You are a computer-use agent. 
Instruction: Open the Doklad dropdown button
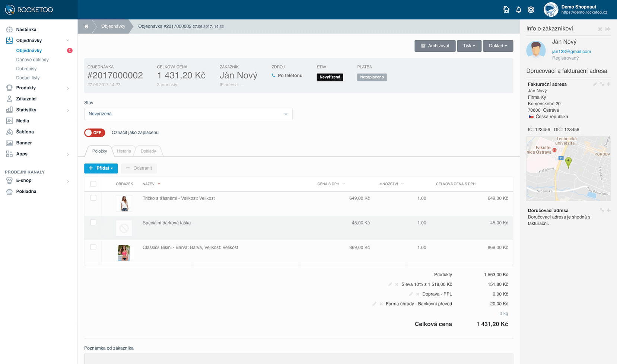(x=498, y=46)
